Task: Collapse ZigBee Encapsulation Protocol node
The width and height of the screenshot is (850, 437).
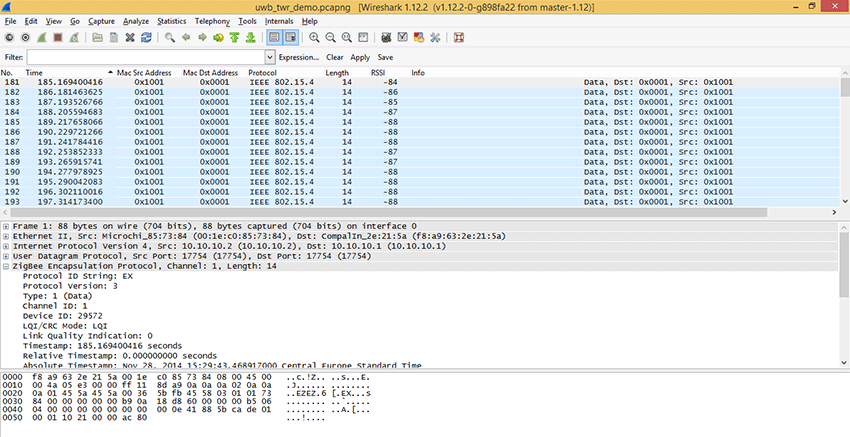Action: tap(7, 265)
